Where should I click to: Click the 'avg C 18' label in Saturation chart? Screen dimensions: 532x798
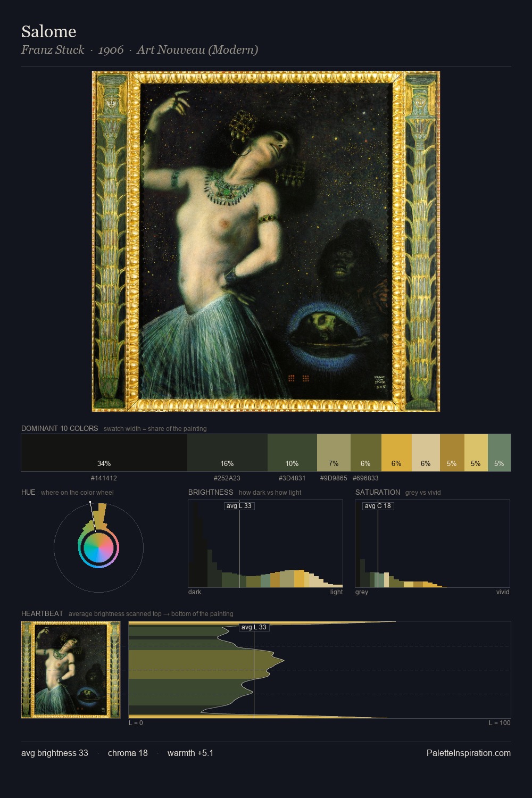pyautogui.click(x=378, y=506)
